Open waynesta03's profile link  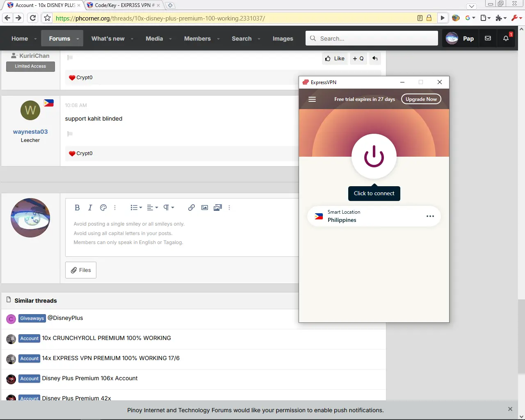coord(30,132)
